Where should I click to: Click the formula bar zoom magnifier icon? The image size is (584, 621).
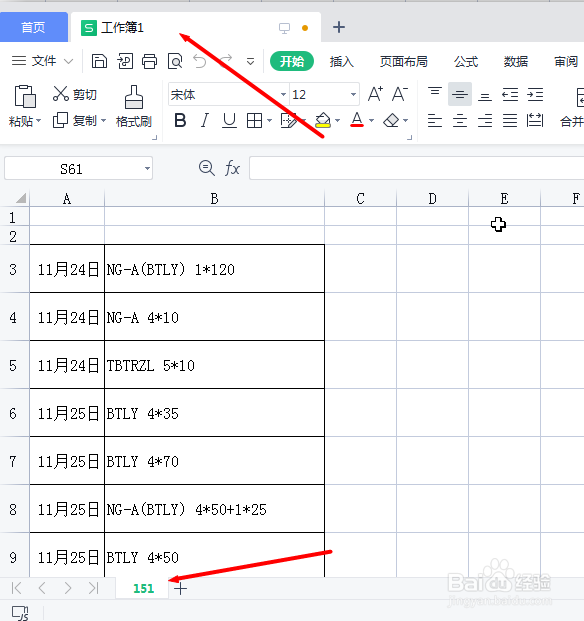point(207,168)
